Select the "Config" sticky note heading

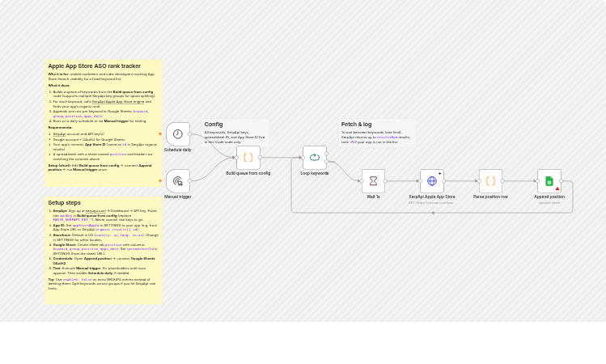coord(214,124)
